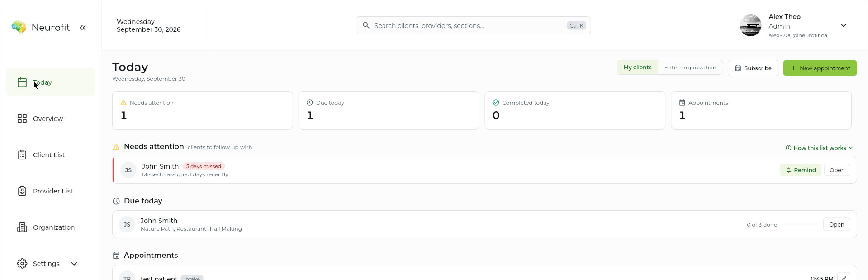The image size is (868, 280).
Task: Open Settings in sidebar
Action: pyautogui.click(x=51, y=263)
